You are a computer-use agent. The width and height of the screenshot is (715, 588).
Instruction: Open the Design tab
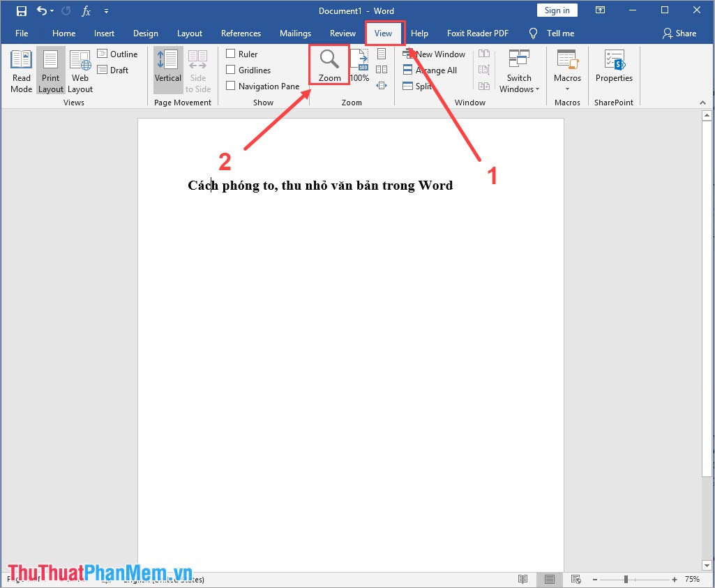pos(146,33)
